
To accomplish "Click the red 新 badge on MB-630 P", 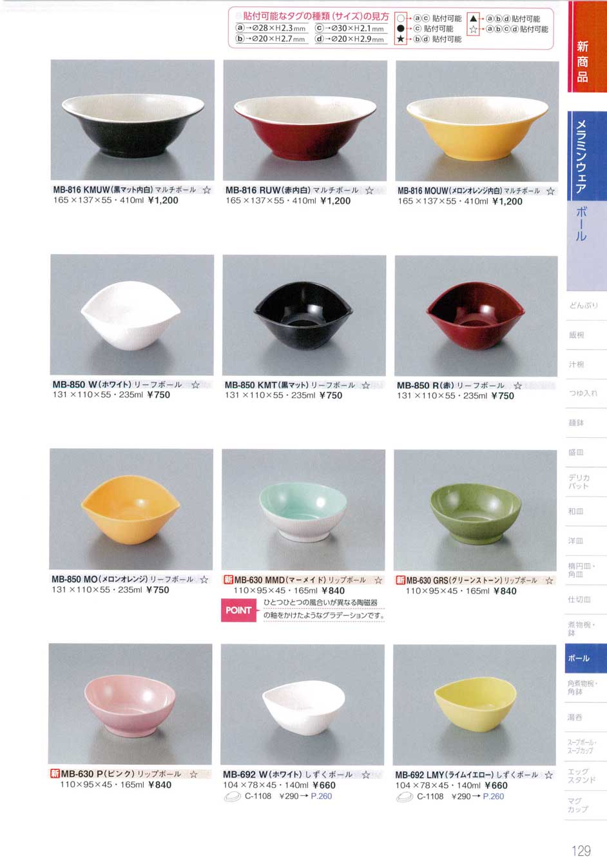I will 55,774.
